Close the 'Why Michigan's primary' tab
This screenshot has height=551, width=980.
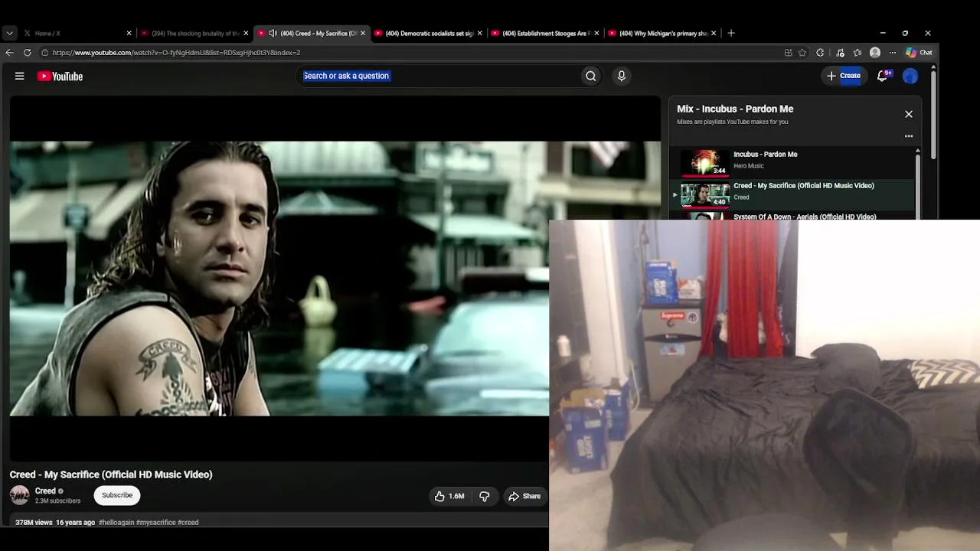714,33
